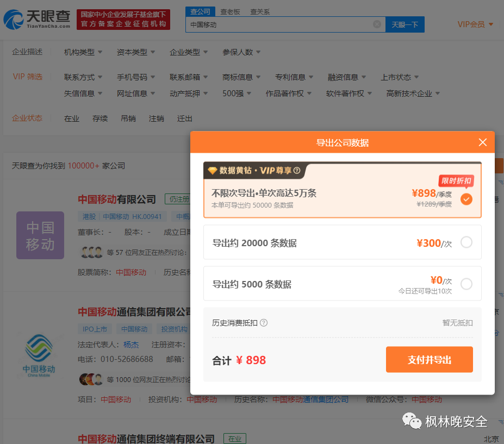
Task: Filter by 吊销 company status
Action: (128, 118)
